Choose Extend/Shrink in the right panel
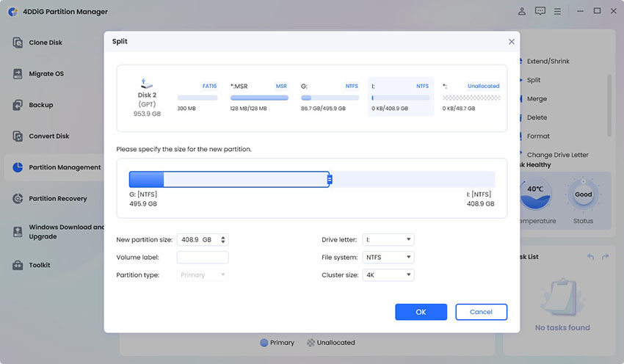Image resolution: width=624 pixels, height=364 pixels. 548,61
